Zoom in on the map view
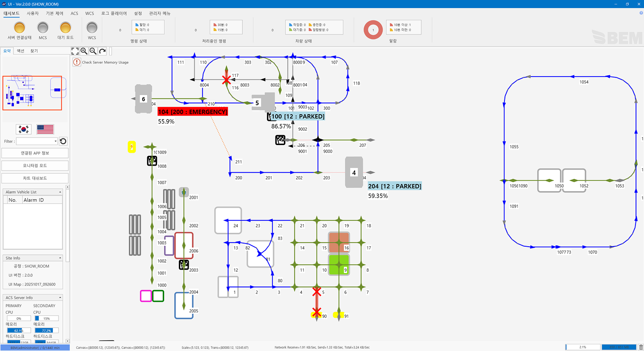This screenshot has height=351, width=644. pyautogui.click(x=84, y=51)
